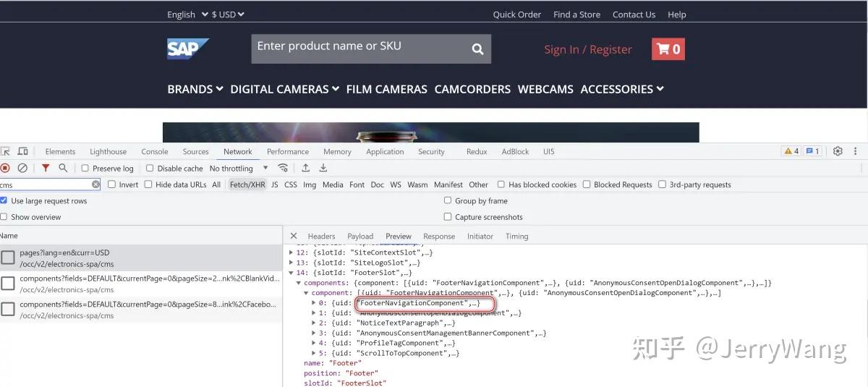Image resolution: width=868 pixels, height=387 pixels.
Task: Switch to the Console tab
Action: [x=155, y=152]
